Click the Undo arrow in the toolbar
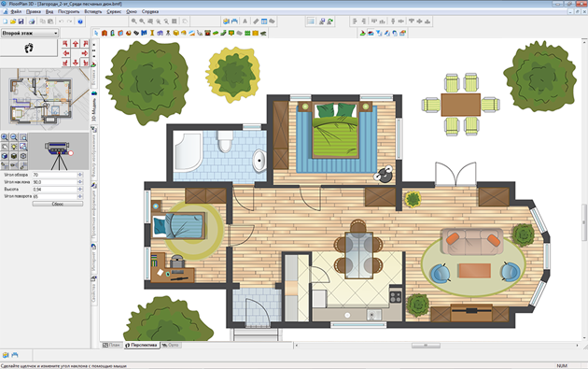 coord(61,21)
